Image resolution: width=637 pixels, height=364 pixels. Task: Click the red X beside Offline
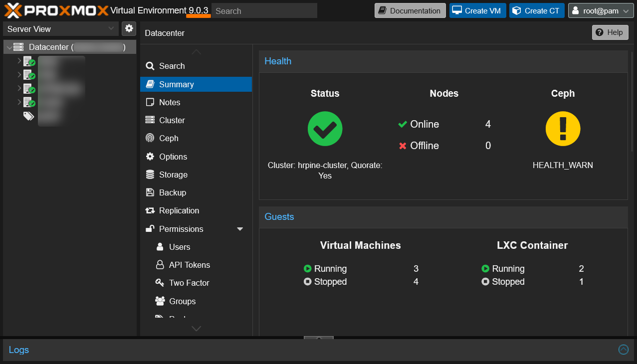pos(403,146)
